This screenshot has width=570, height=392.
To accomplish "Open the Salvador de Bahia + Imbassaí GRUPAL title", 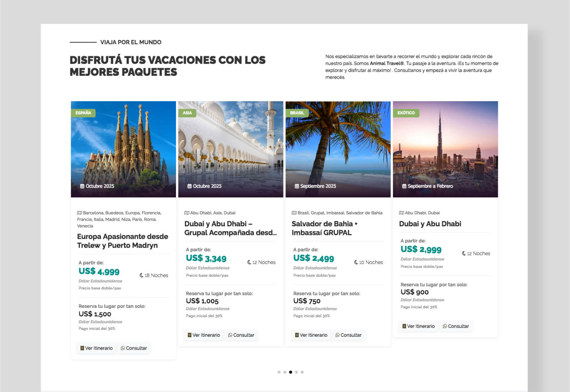I will point(324,228).
